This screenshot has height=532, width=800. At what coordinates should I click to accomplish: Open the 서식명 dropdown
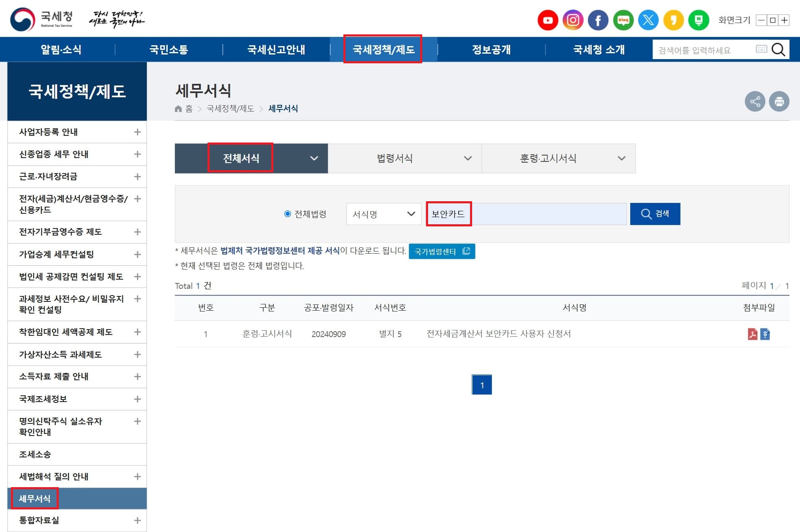point(383,214)
